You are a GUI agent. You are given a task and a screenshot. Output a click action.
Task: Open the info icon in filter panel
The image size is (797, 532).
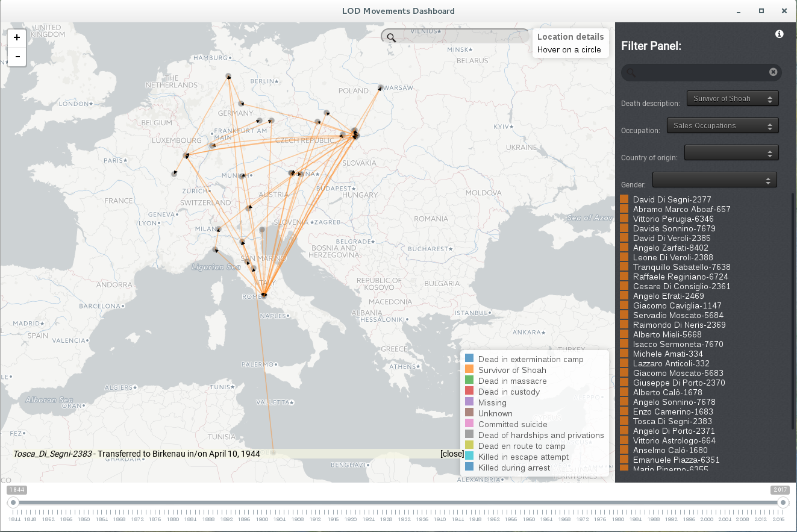point(779,34)
